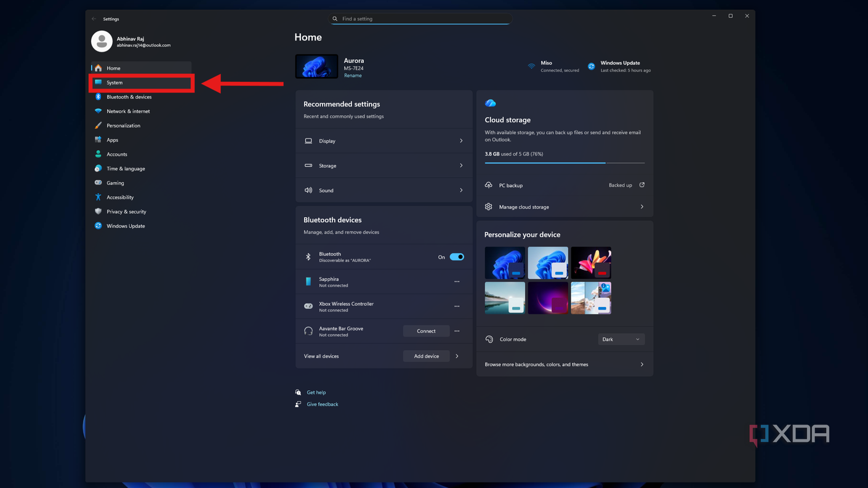Click the Gaming controller icon in sidebar
Screen dimensions: 868x488
[x=98, y=183]
